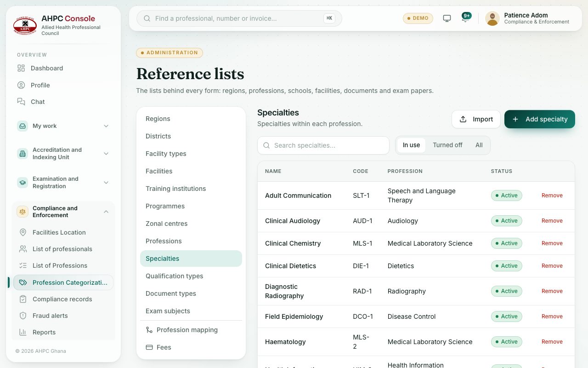Click the Reports bar chart icon
The height and width of the screenshot is (368, 588).
point(23,332)
